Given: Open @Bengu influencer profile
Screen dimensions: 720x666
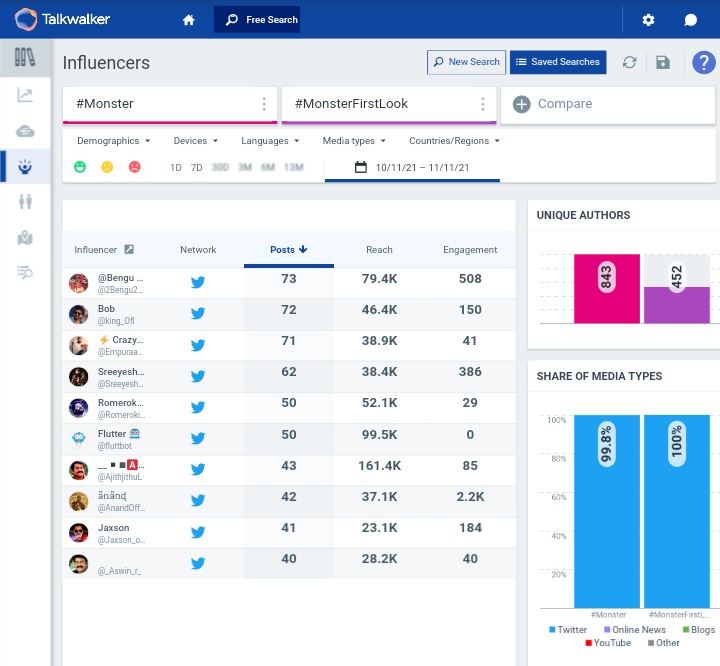Looking at the screenshot, I should (120, 283).
